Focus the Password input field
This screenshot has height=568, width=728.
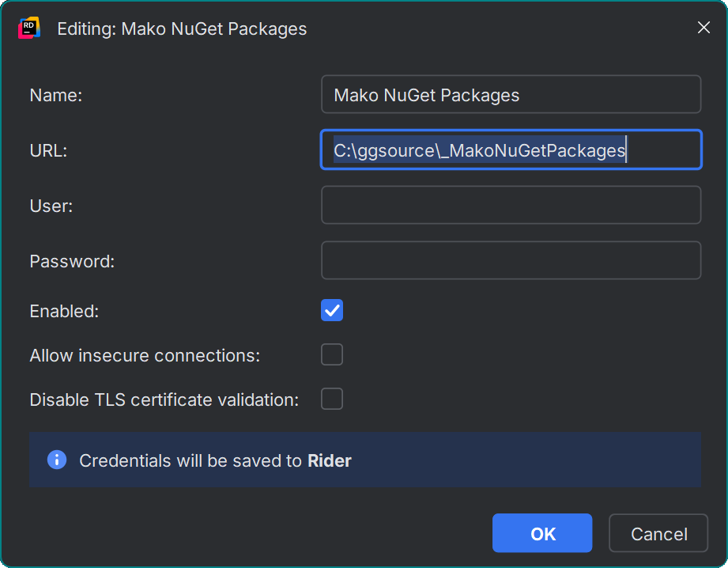pos(511,261)
